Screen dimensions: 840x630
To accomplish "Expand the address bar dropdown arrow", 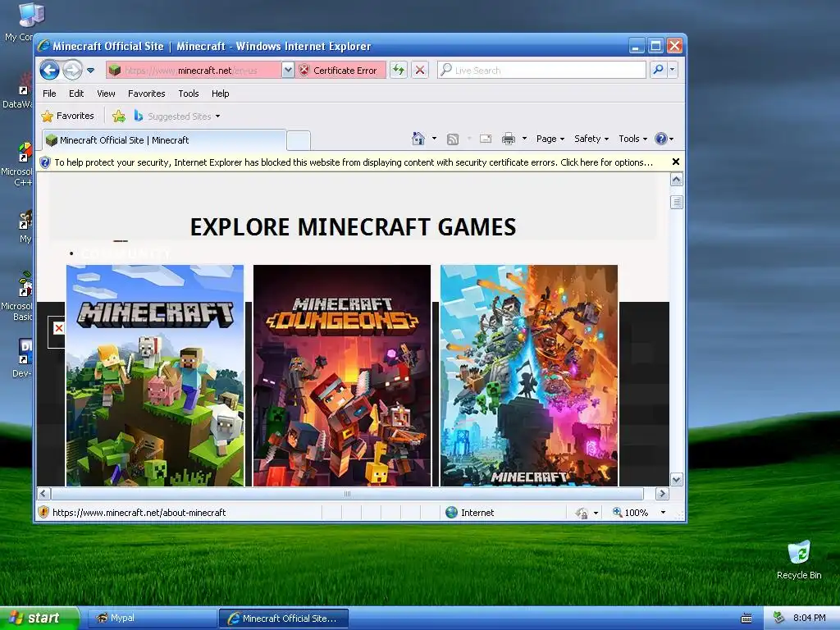I will pyautogui.click(x=288, y=71).
